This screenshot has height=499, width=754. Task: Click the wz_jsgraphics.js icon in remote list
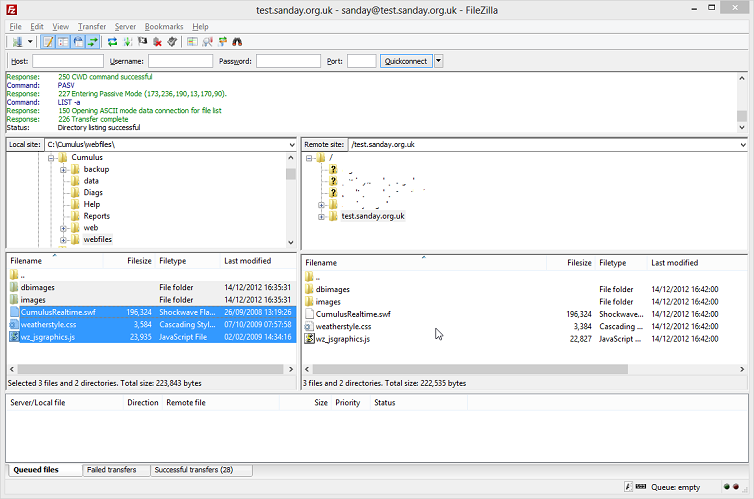coord(310,339)
